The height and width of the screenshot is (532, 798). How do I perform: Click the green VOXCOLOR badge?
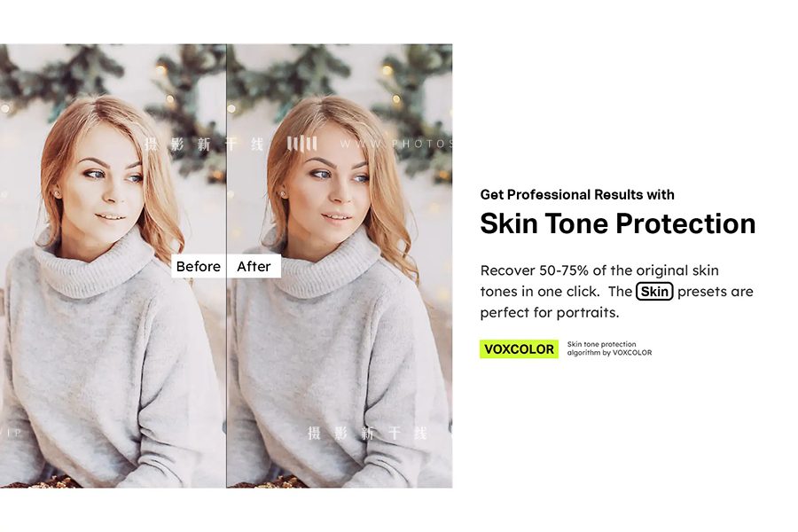point(519,348)
